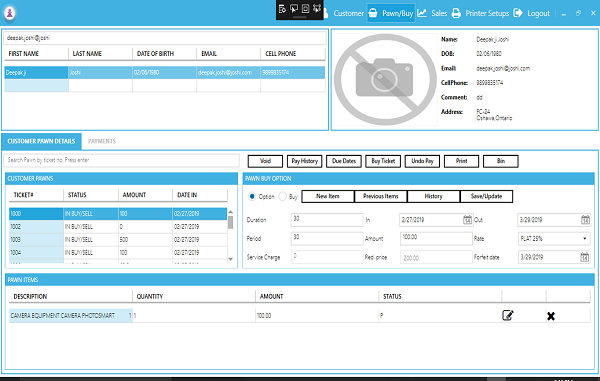Sort by LAST NAME column header

(x=101, y=54)
